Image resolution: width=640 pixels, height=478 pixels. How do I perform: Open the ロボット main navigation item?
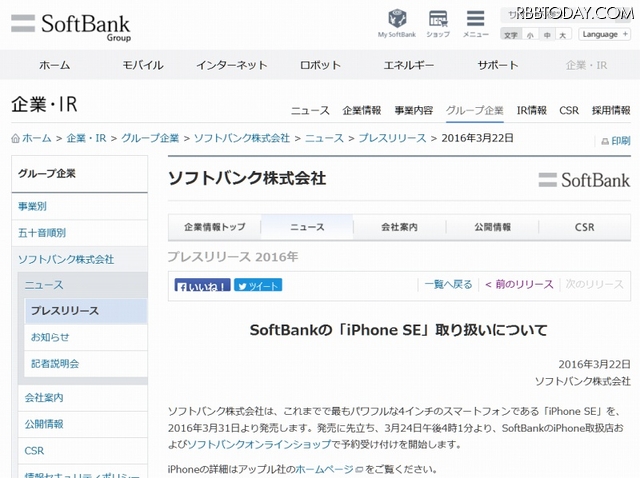320,65
